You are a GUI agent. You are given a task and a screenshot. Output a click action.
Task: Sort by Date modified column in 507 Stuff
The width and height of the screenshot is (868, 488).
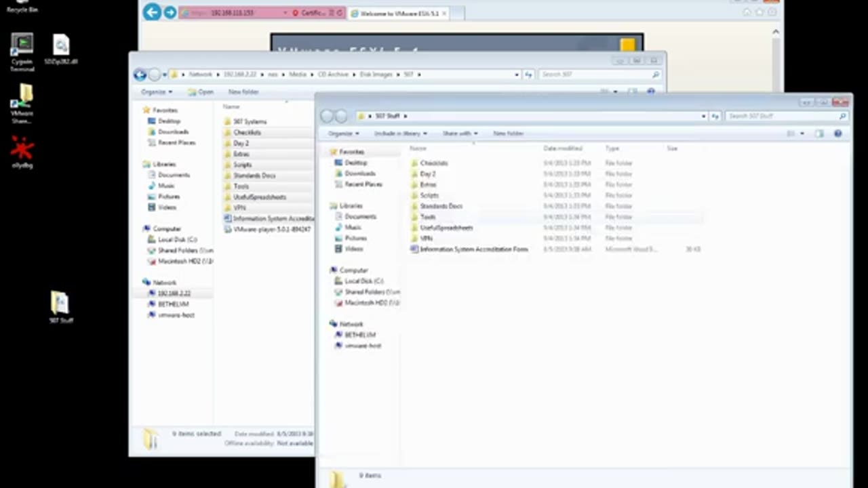(563, 148)
